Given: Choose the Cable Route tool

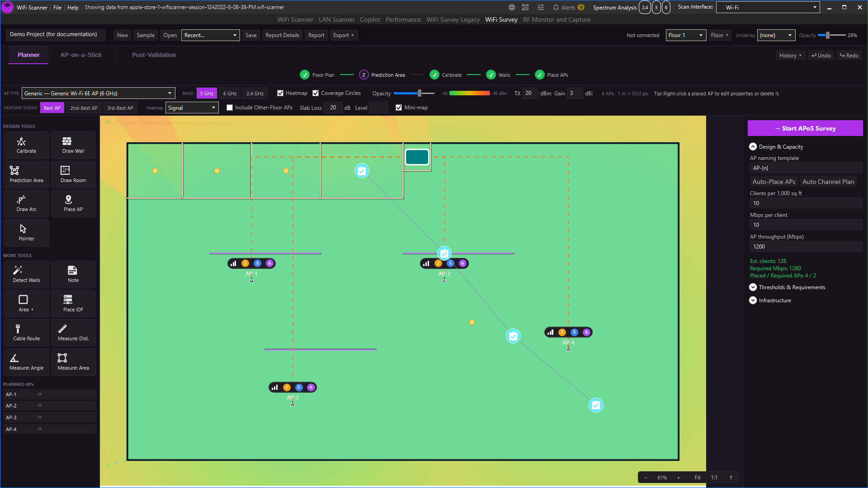Looking at the screenshot, I should tap(27, 333).
